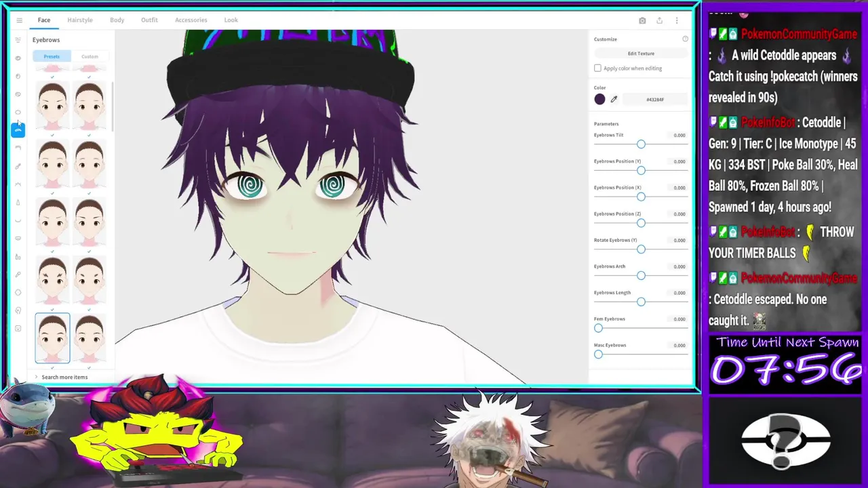
Task: Select the eye shape icon below it in sidebar
Action: click(x=18, y=58)
